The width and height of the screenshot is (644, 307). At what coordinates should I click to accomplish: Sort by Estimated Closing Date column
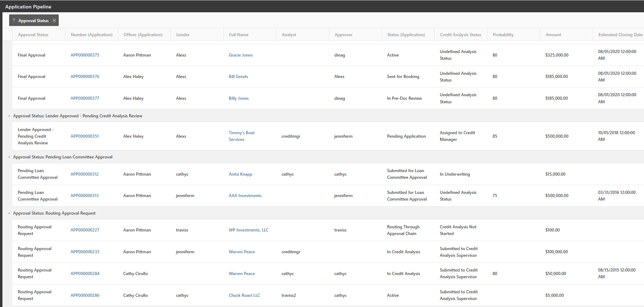tap(620, 35)
